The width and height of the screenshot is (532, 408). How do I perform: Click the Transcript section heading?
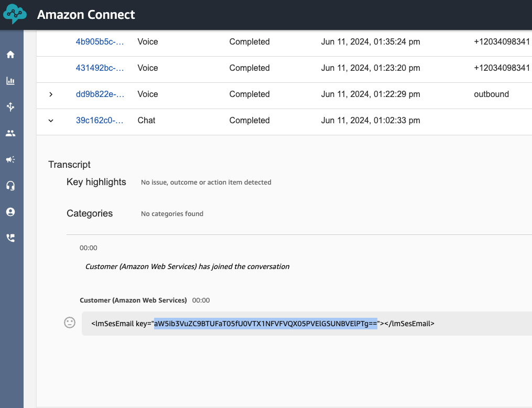click(69, 165)
